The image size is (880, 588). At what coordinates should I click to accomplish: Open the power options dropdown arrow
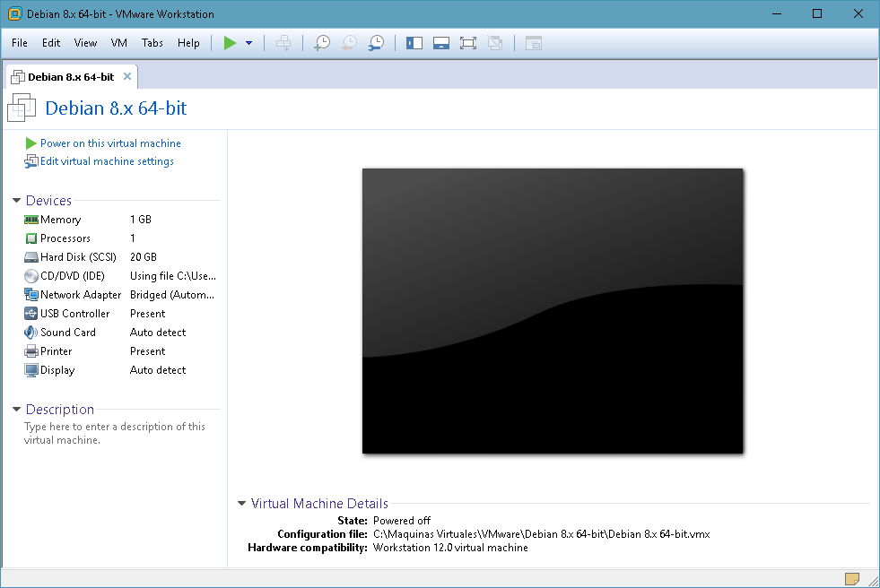[248, 43]
